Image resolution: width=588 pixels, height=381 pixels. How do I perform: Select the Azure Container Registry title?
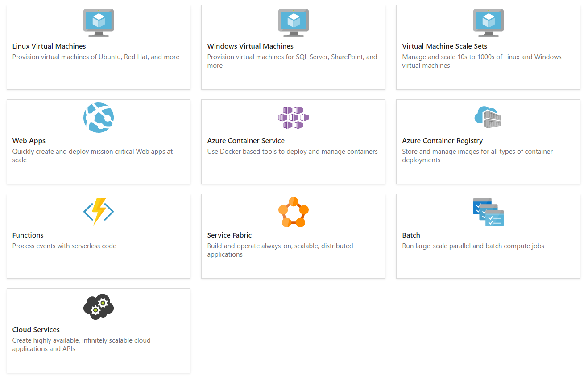coord(442,141)
